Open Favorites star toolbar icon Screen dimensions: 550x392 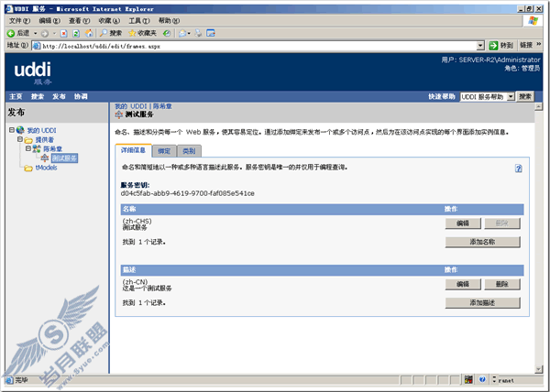pos(132,33)
